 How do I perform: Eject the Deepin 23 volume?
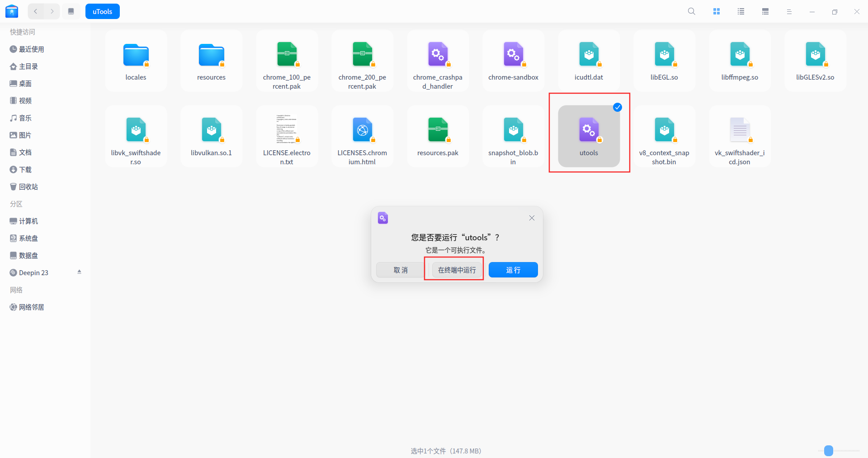point(79,272)
